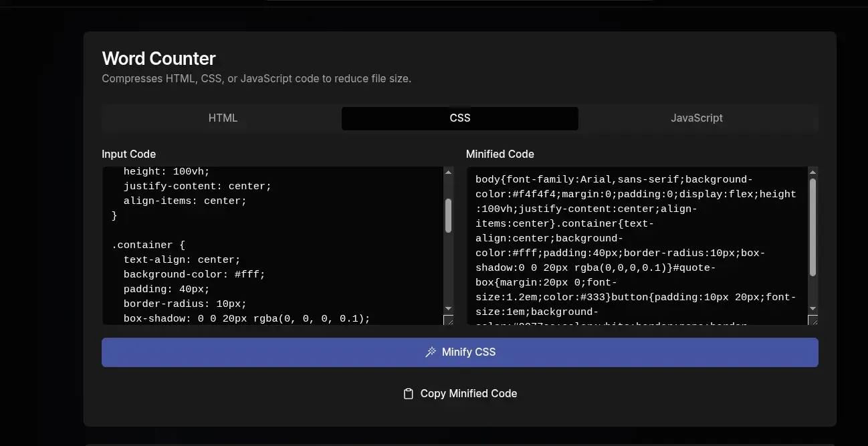Image resolution: width=868 pixels, height=446 pixels.
Task: Click the up arrow on the Minified Code scrollbar
Action: (x=812, y=173)
